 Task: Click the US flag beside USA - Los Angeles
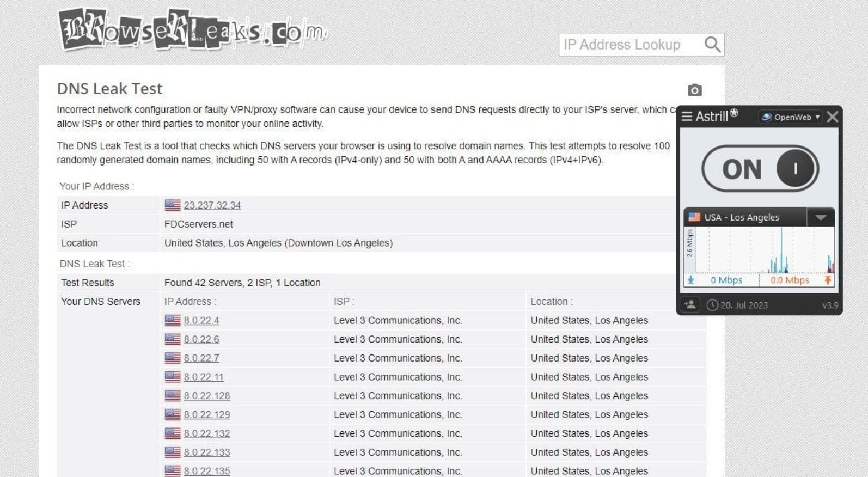pos(693,216)
